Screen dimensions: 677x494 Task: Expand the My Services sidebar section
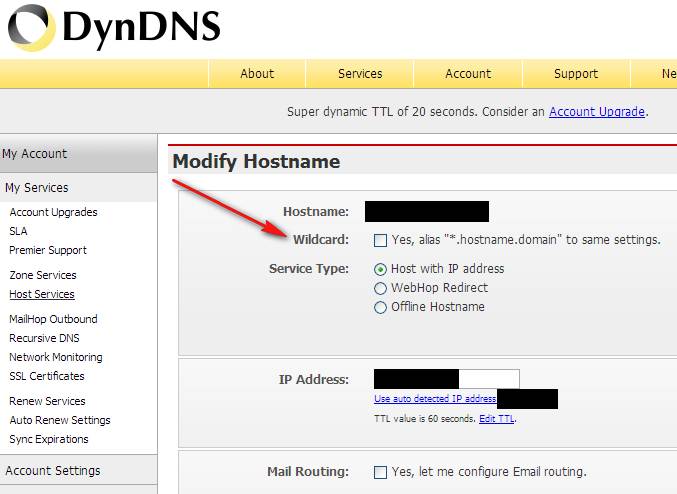pos(78,188)
